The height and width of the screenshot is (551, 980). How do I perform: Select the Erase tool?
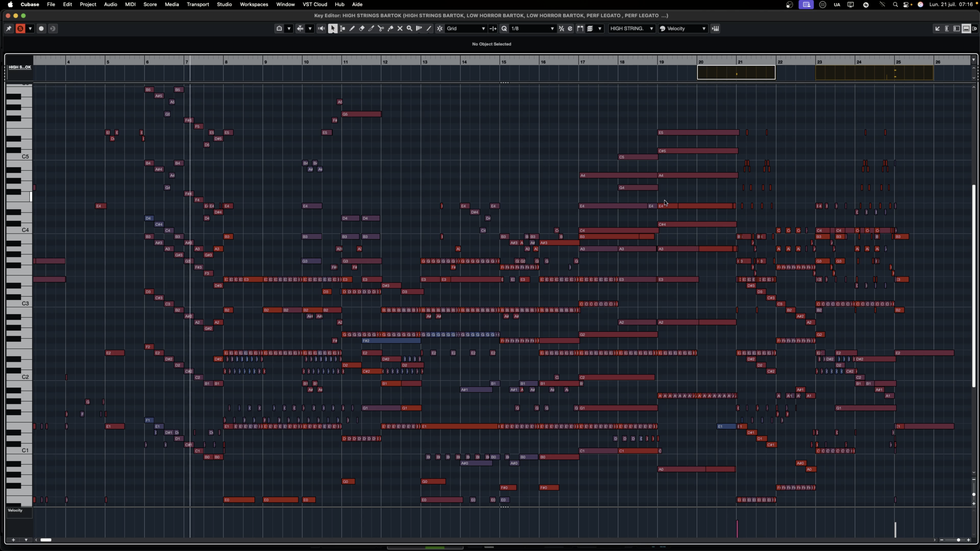pos(361,28)
